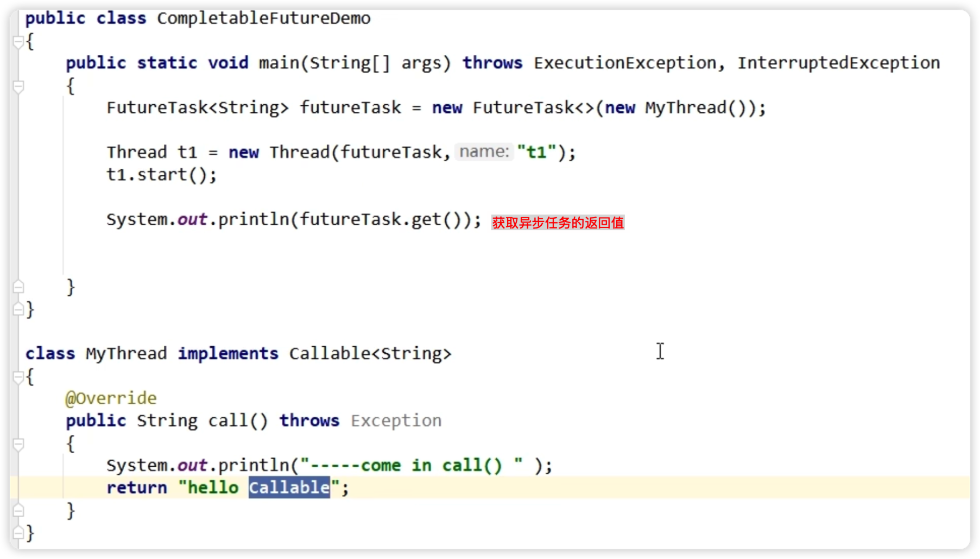The height and width of the screenshot is (559, 980).
Task: Click the MyThread class closing fold marker
Action: (x=18, y=532)
